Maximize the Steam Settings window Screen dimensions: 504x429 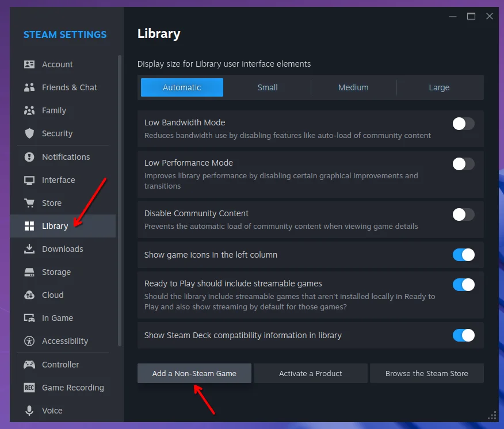point(471,16)
